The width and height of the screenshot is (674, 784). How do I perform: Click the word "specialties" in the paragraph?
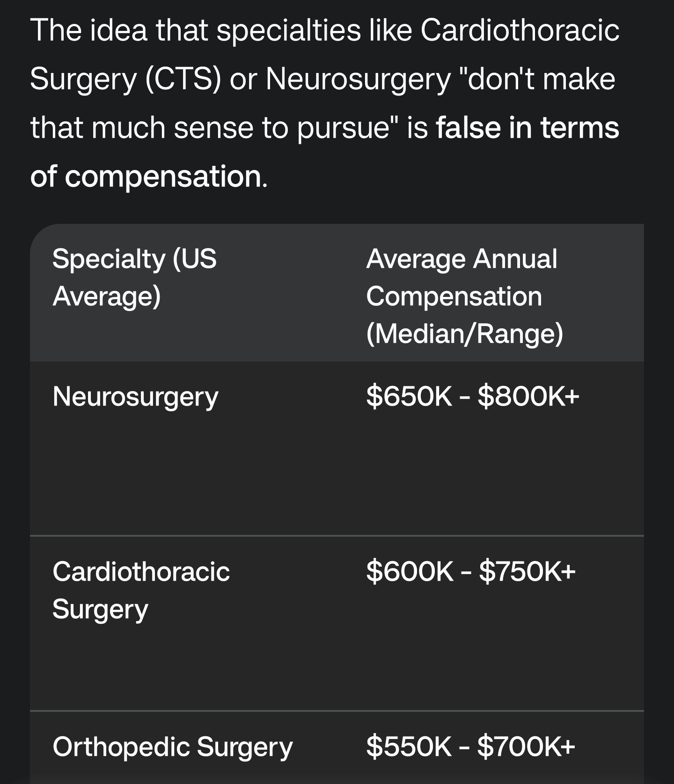point(289,30)
